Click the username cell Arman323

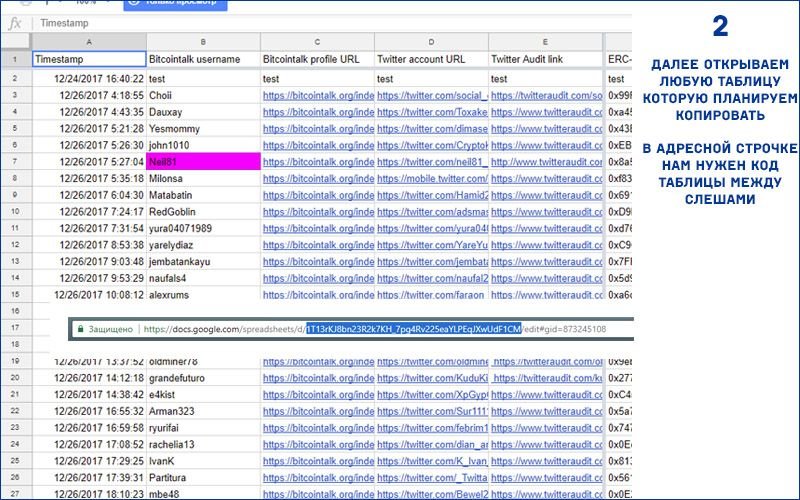click(x=203, y=411)
